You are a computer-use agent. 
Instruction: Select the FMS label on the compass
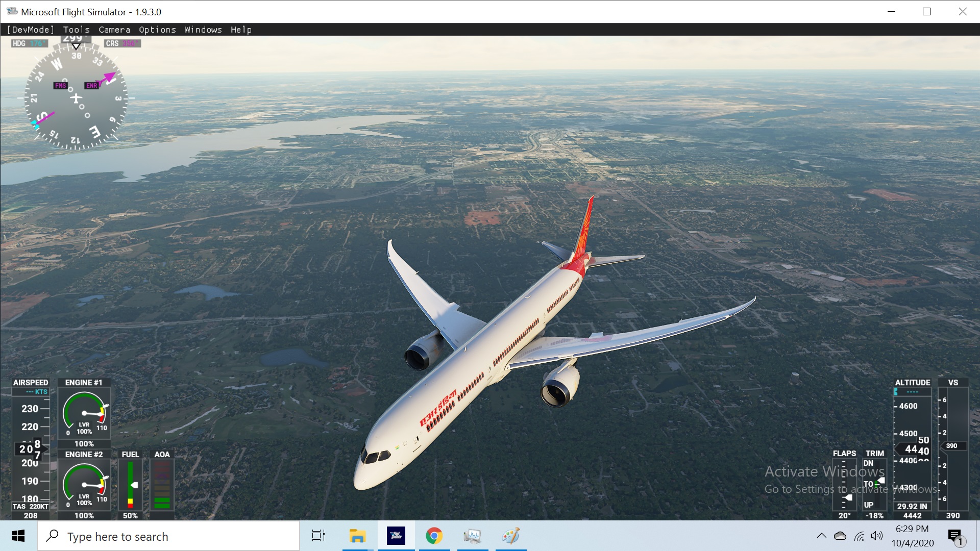click(60, 86)
